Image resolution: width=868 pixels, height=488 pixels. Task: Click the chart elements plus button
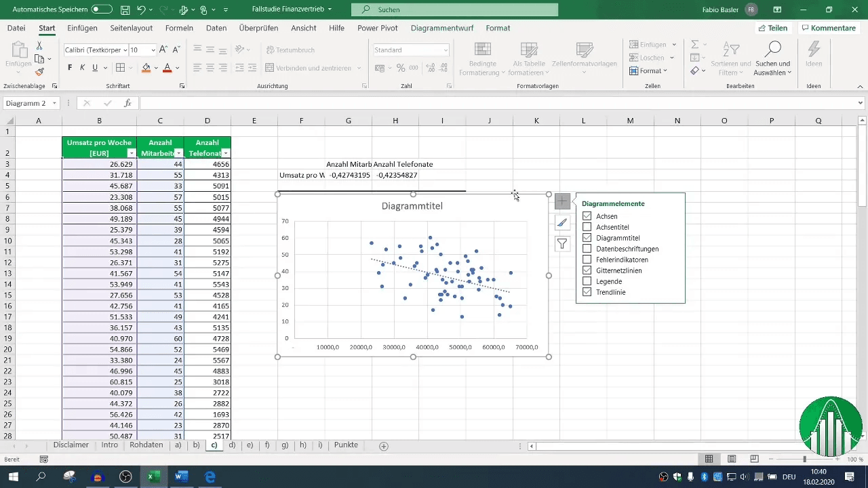562,201
